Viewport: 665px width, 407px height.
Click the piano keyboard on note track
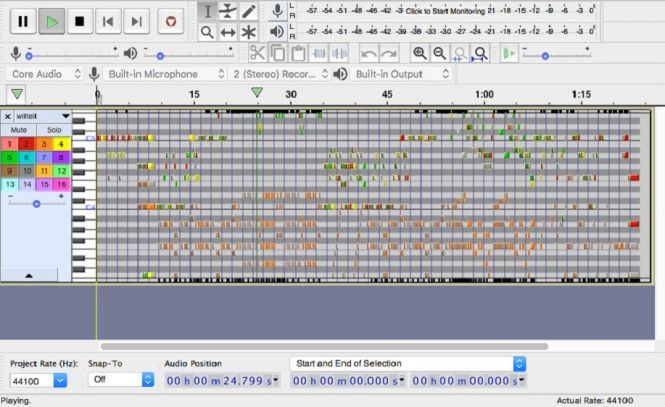84,195
